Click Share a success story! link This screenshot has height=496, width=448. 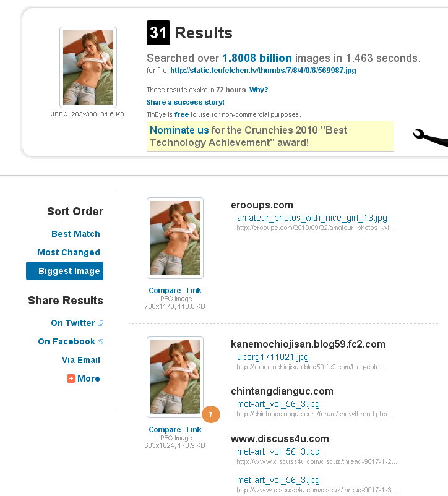pyautogui.click(x=185, y=102)
